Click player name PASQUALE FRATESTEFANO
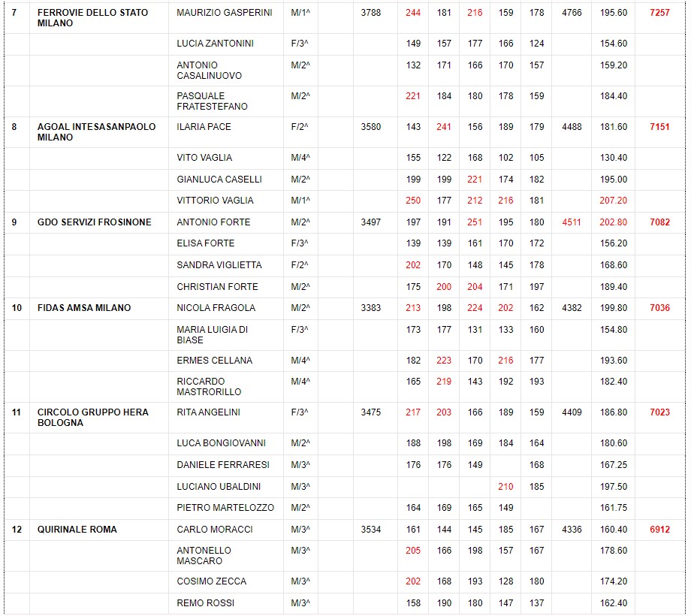 click(x=212, y=101)
